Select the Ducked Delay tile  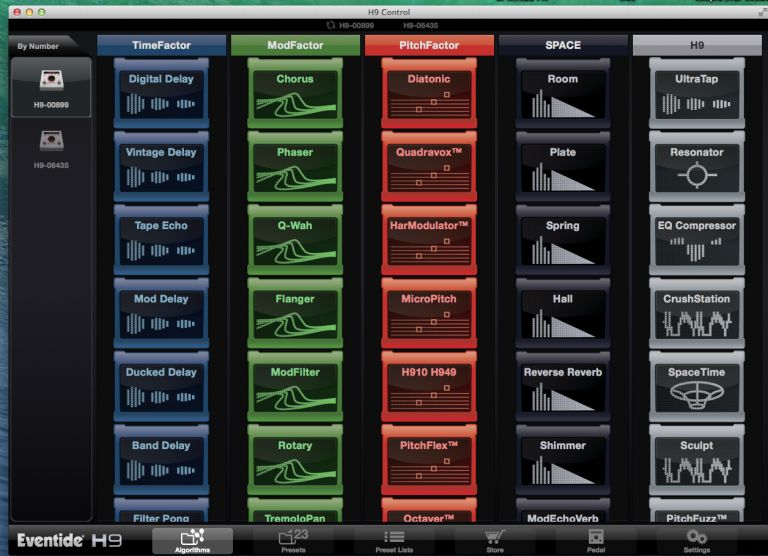click(x=161, y=387)
